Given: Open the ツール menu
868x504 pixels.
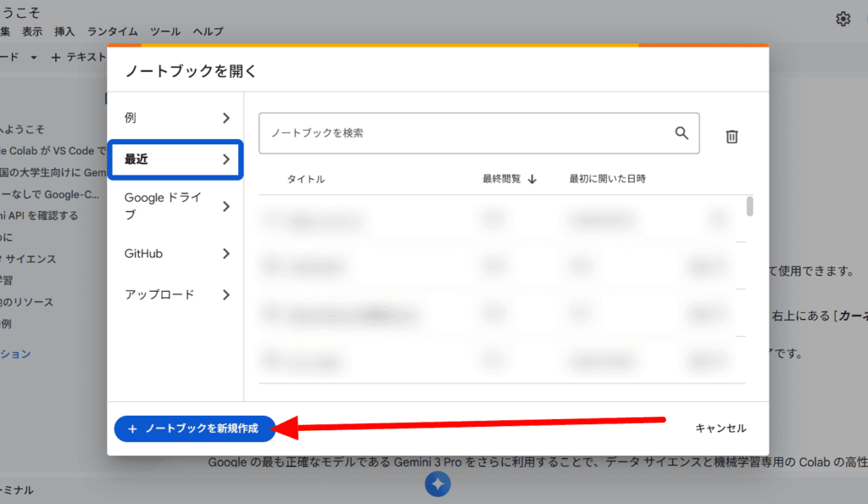Looking at the screenshot, I should pos(165,31).
